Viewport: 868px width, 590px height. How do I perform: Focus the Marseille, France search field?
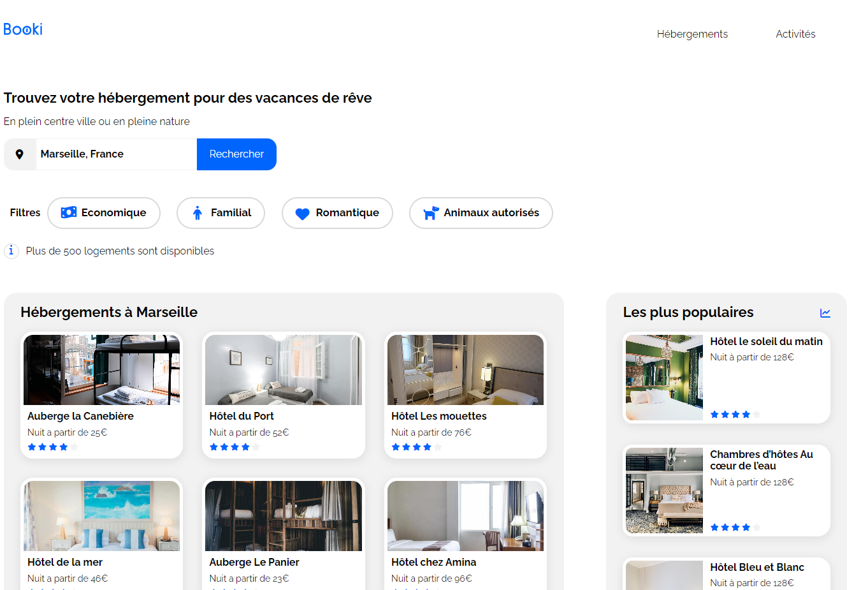(116, 154)
